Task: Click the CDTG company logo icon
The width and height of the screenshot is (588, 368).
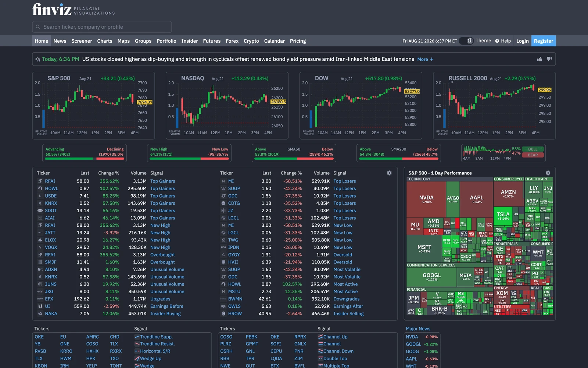Action: click(223, 203)
